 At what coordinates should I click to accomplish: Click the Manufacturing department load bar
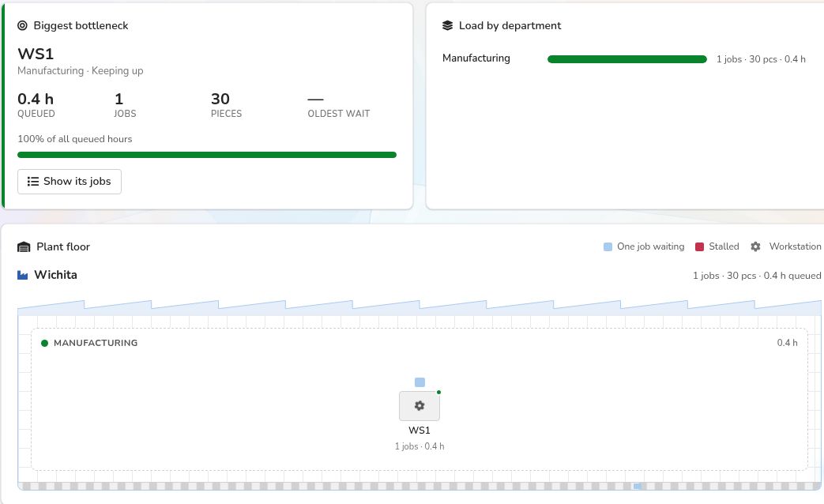pos(627,59)
